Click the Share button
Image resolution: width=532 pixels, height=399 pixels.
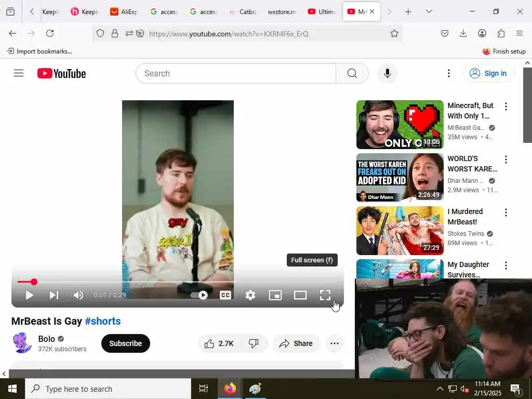coord(296,344)
